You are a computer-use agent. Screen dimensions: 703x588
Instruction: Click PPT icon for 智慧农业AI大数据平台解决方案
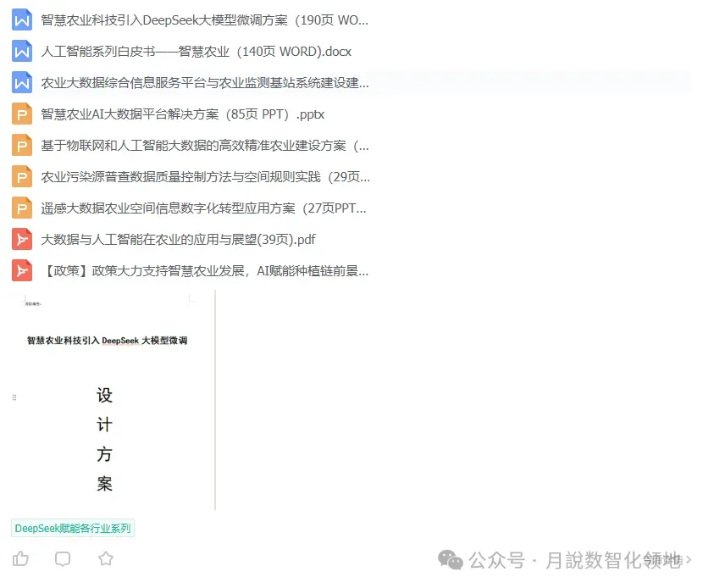pyautogui.click(x=21, y=114)
